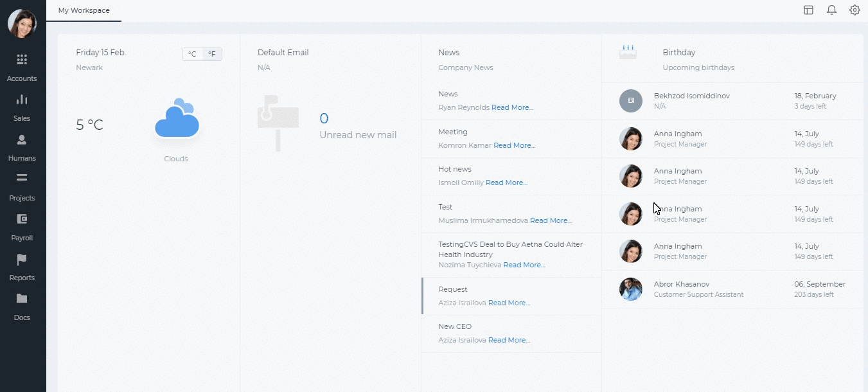Open the Humans module icon

pos(22,139)
